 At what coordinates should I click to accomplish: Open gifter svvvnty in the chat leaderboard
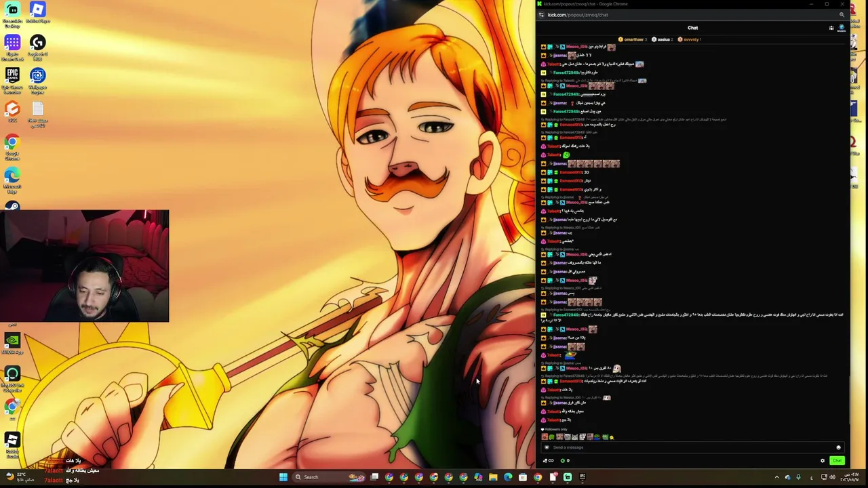click(688, 39)
